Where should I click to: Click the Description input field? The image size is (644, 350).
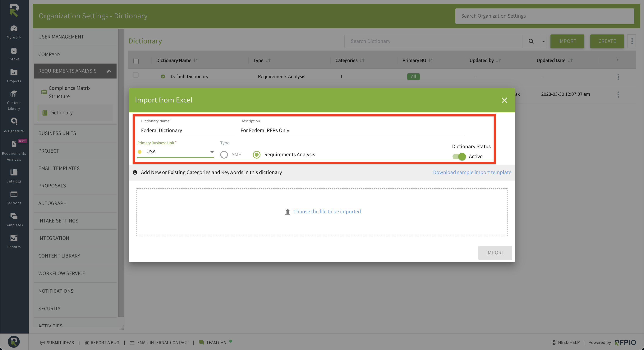click(352, 130)
